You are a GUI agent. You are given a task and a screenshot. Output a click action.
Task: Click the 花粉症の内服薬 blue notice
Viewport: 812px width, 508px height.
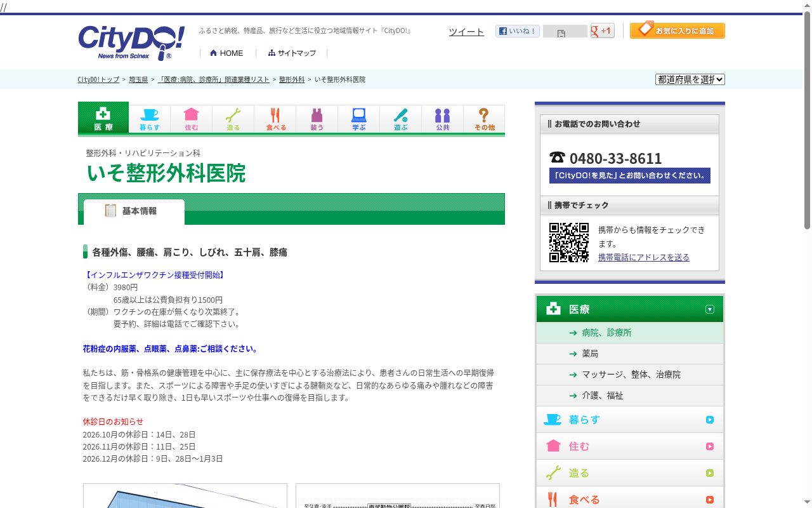point(171,349)
